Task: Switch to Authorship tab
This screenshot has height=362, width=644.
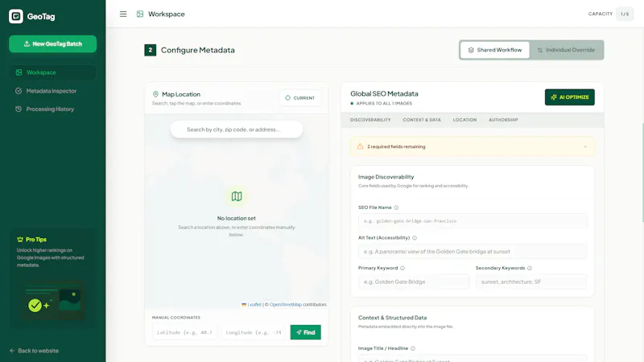Action: click(503, 120)
